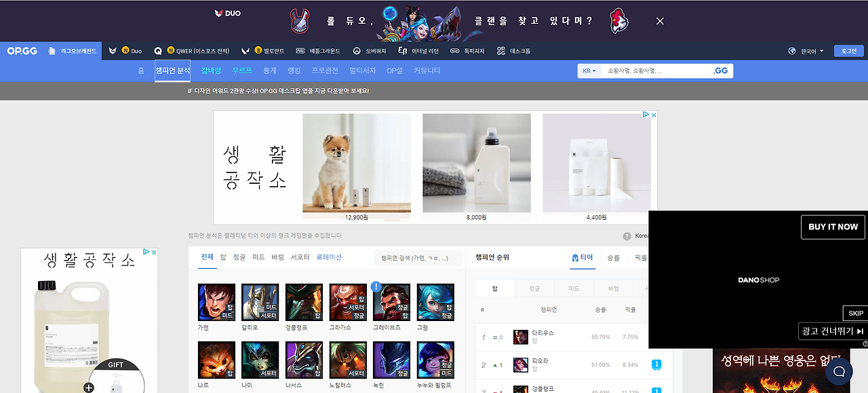The image size is (868, 393).
Task: Click the help question mark icon
Action: tap(627, 236)
